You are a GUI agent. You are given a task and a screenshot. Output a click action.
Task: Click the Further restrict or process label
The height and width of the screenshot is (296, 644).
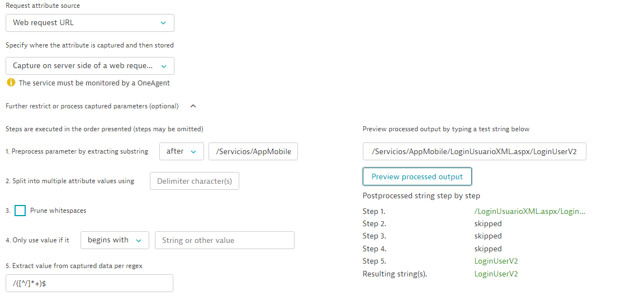92,106
